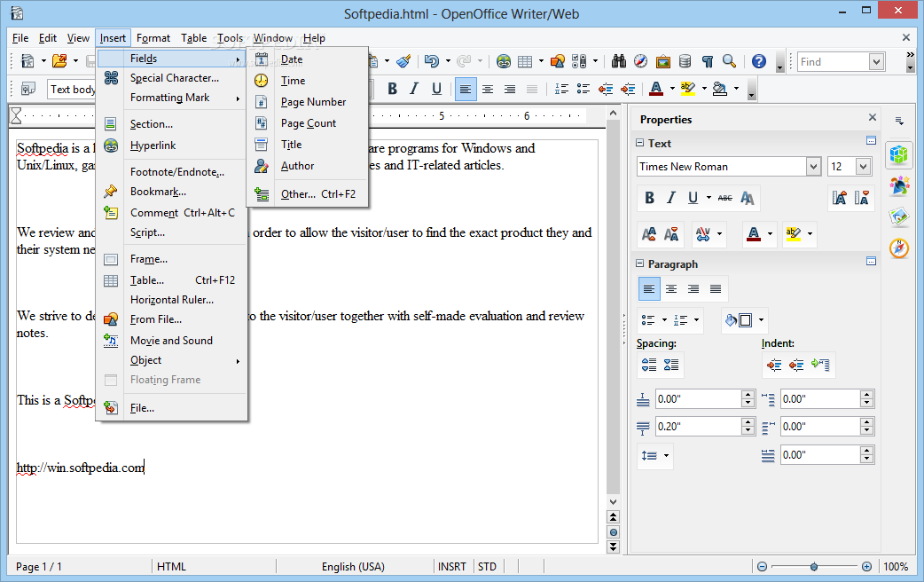The height and width of the screenshot is (582, 924).
Task: Click the Hyperlink globe toolbar icon
Action: [x=504, y=61]
